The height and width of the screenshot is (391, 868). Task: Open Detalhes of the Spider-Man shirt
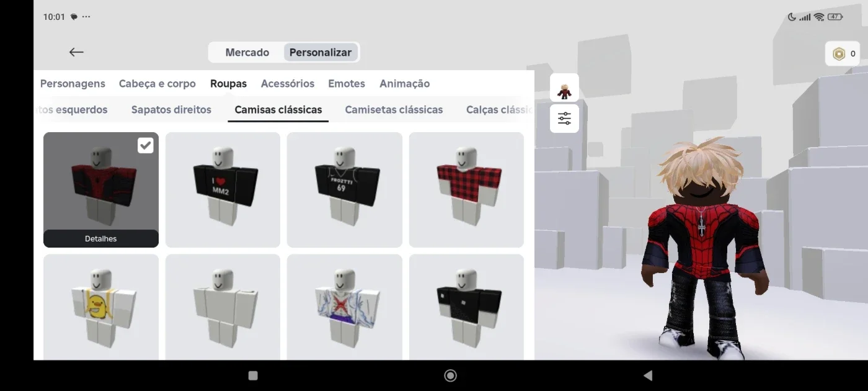pos(101,238)
